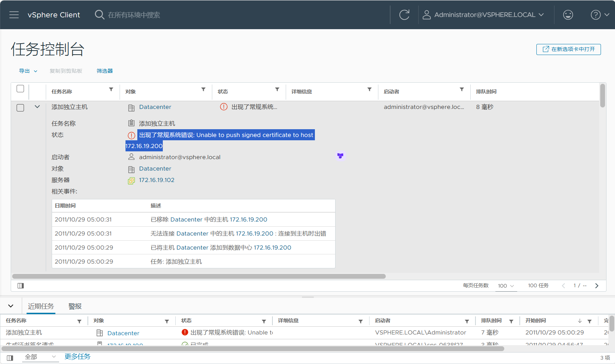Filter the status column (状态) in task console

(x=277, y=90)
